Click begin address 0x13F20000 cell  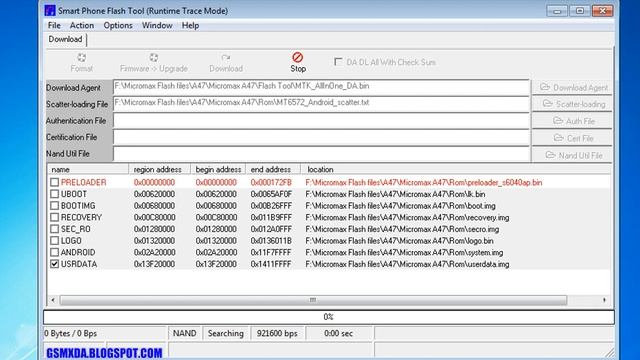click(216, 264)
